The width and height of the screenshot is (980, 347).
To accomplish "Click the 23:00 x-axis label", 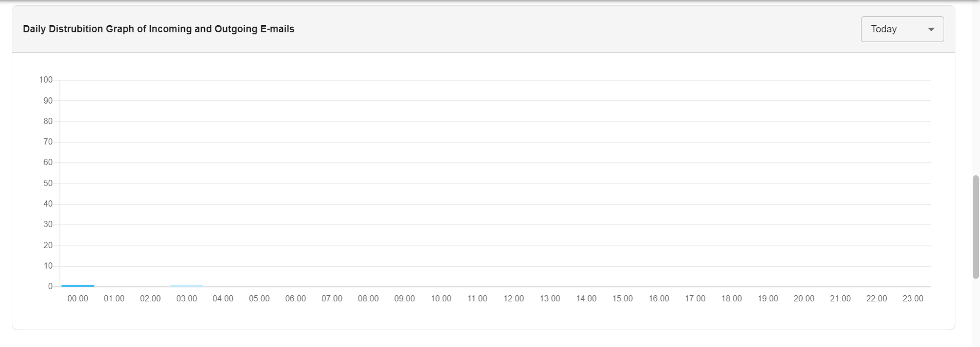I will tap(913, 299).
